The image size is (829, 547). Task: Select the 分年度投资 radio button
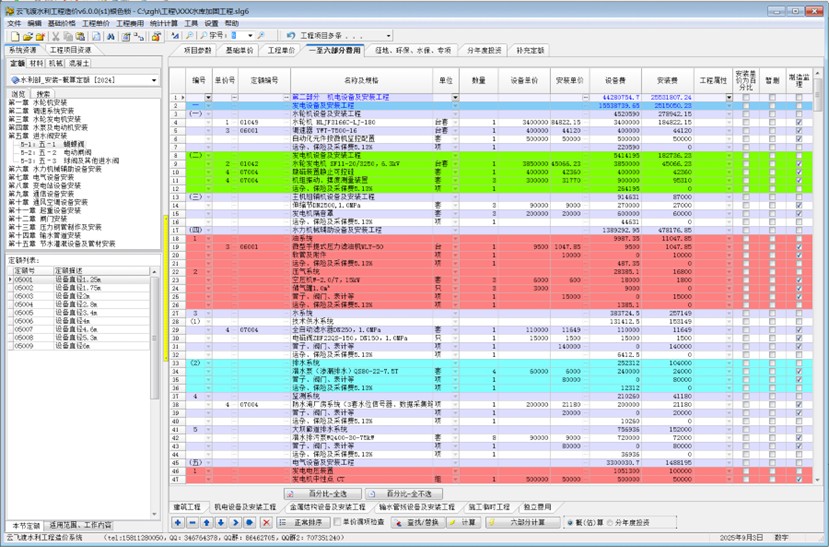[x=606, y=522]
